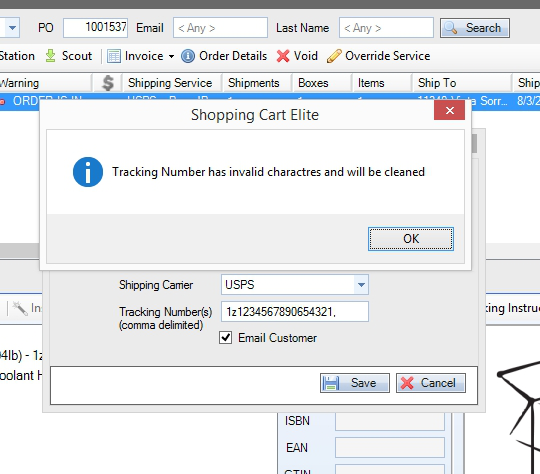Close the Shopping Cart Elite message box
The height and width of the screenshot is (474, 540).
pos(449,110)
